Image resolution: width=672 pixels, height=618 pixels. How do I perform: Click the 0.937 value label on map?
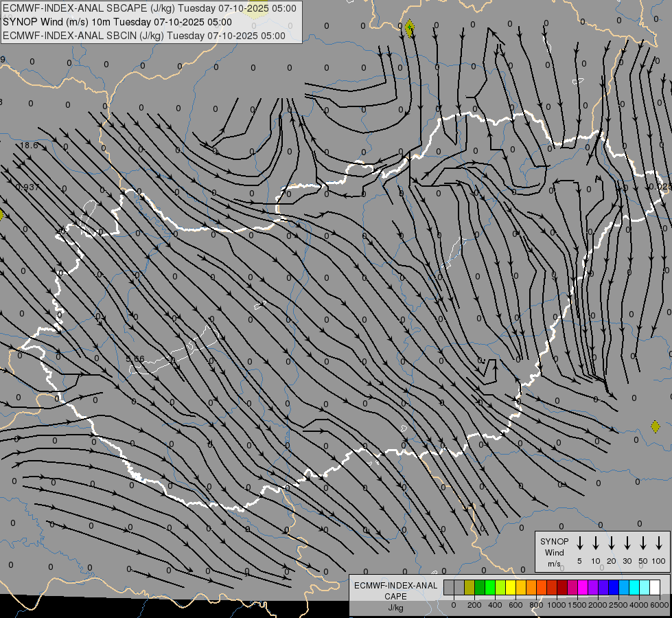(27, 187)
